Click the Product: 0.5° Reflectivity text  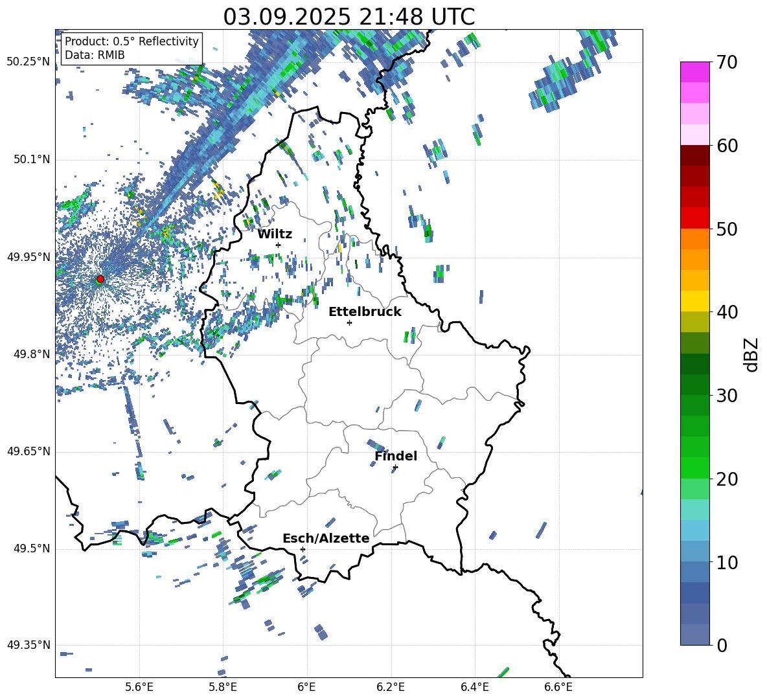[132, 41]
